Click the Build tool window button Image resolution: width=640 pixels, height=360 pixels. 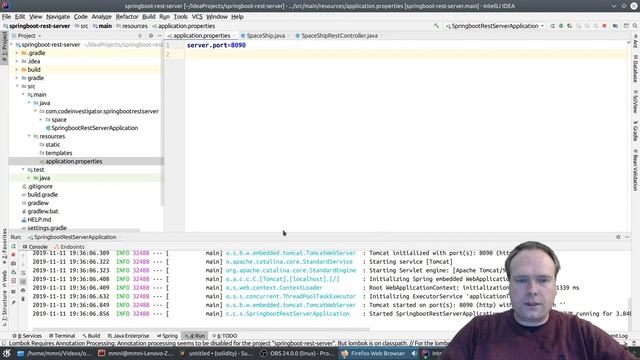pos(91,336)
